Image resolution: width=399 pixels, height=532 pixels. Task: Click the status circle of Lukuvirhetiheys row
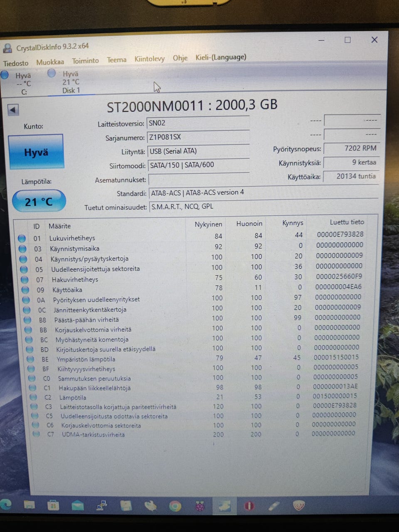point(22,239)
